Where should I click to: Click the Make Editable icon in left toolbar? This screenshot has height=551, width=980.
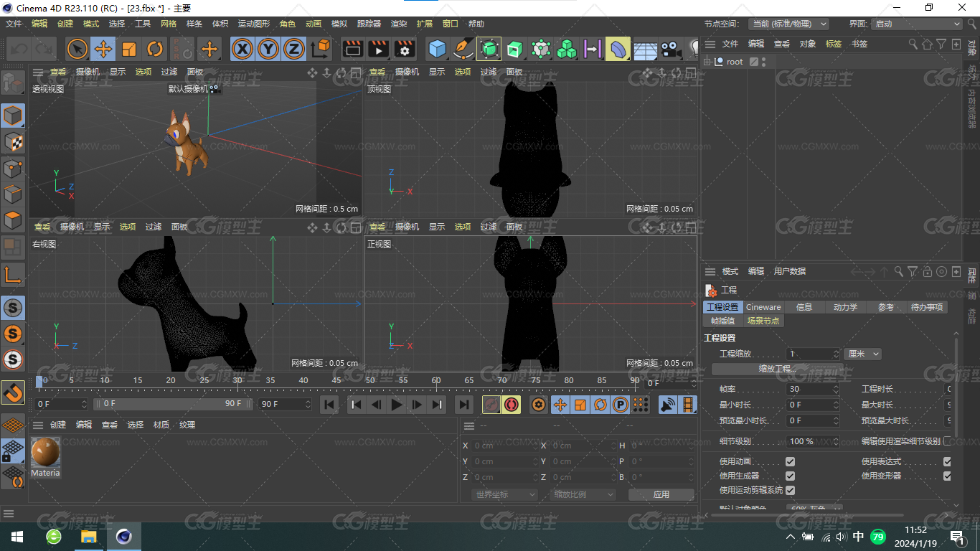13,83
